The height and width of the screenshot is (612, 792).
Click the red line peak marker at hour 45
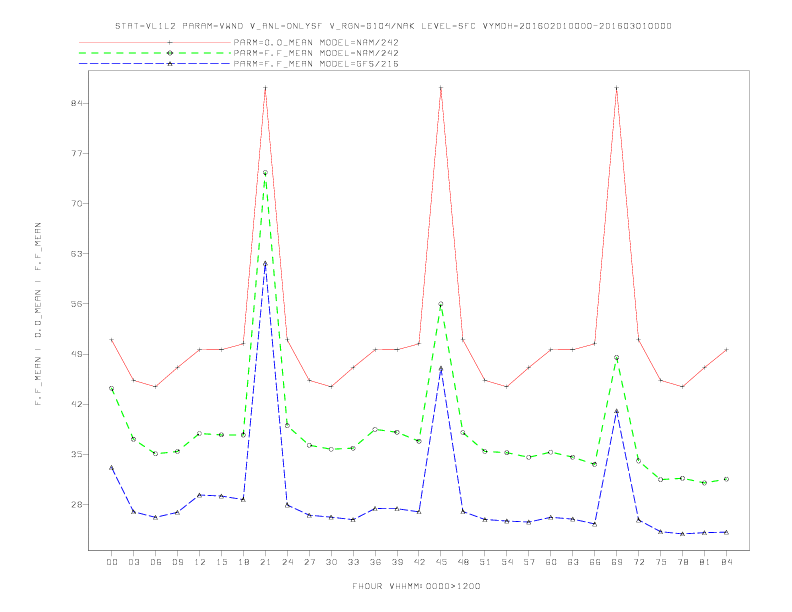(441, 88)
